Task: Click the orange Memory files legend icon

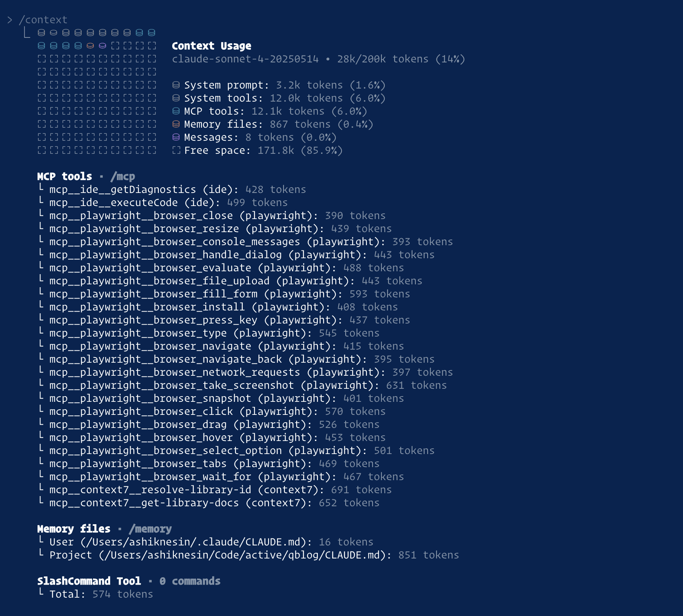Action: [x=176, y=124]
